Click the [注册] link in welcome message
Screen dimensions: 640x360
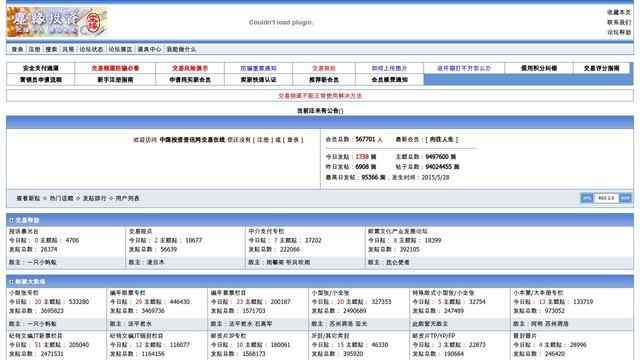coord(263,140)
